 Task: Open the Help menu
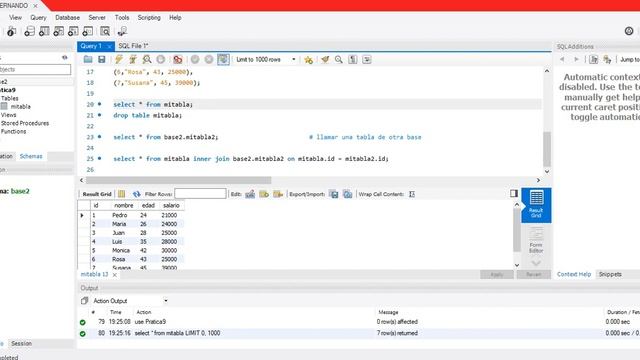click(175, 18)
